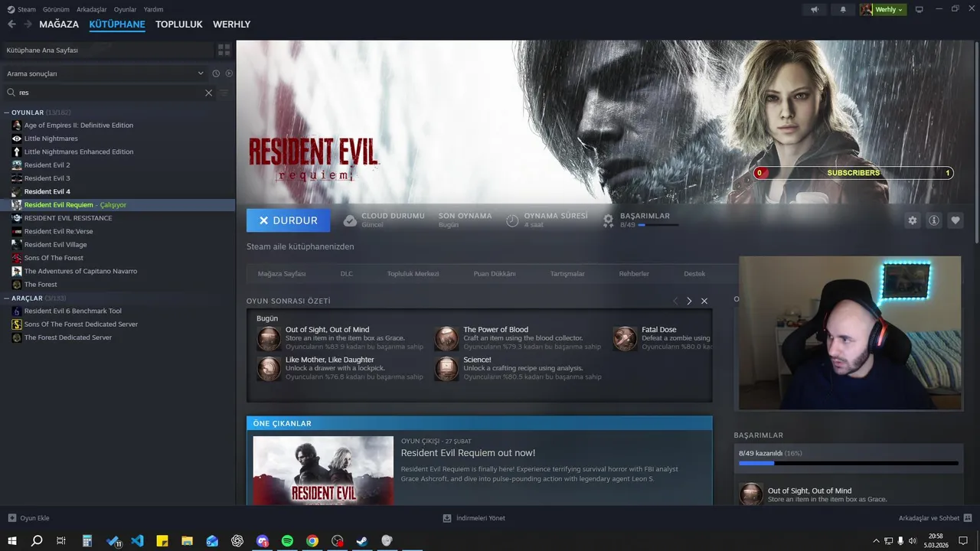
Task: Show ready-to-play games filter icon
Action: (229, 73)
